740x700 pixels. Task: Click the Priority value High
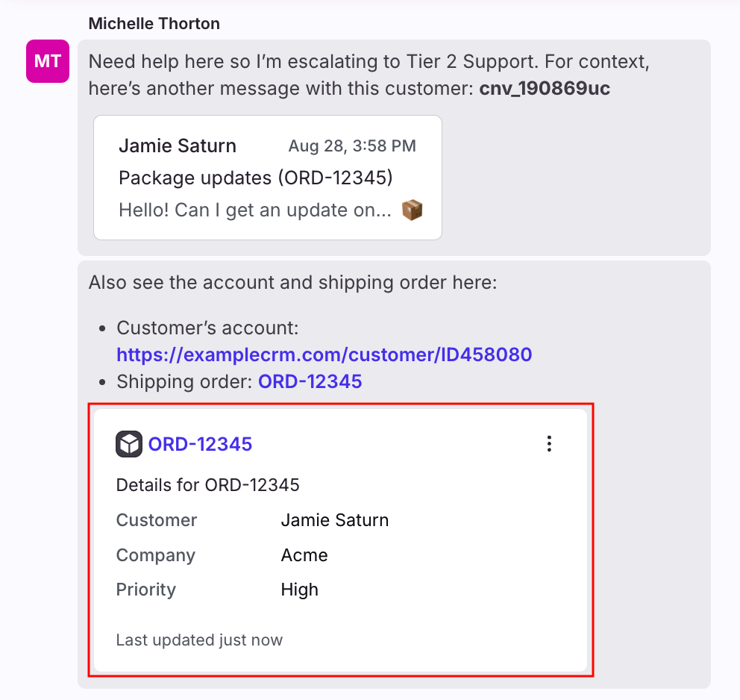pyautogui.click(x=300, y=590)
